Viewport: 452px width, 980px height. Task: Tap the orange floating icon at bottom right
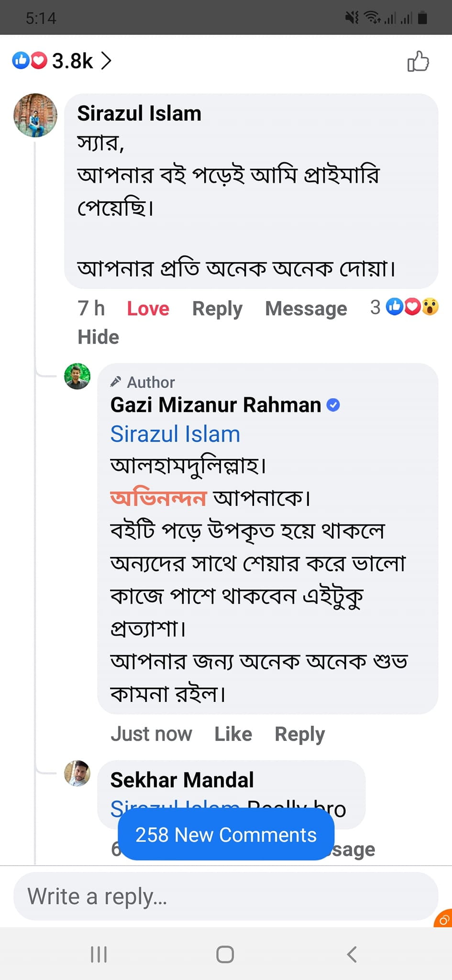click(444, 919)
